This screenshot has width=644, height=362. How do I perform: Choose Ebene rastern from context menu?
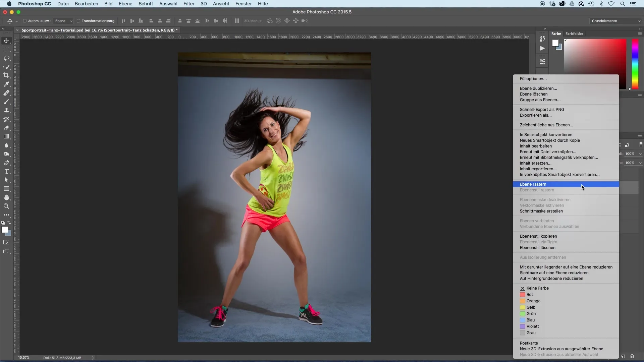click(x=566, y=184)
